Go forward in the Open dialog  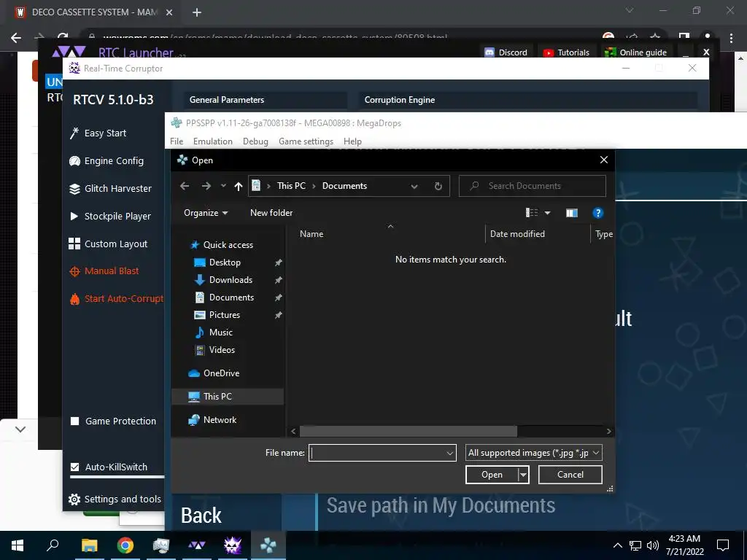click(206, 186)
